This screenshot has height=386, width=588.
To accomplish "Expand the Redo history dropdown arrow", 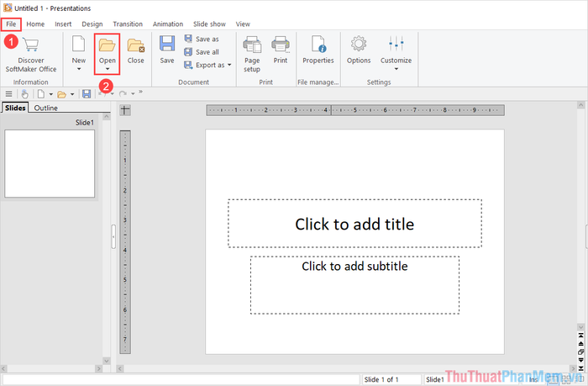I will click(133, 94).
